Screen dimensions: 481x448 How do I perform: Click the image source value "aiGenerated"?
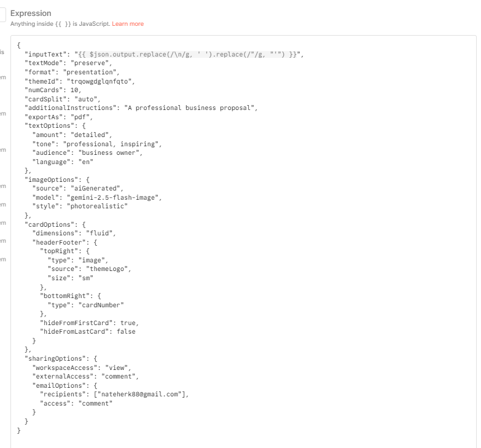coord(95,189)
